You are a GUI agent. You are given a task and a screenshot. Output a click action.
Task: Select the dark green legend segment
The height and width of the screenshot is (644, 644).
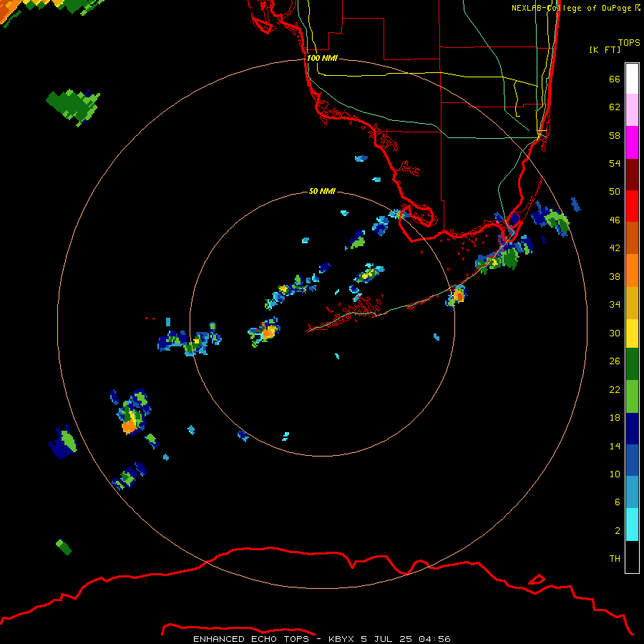[632, 364]
